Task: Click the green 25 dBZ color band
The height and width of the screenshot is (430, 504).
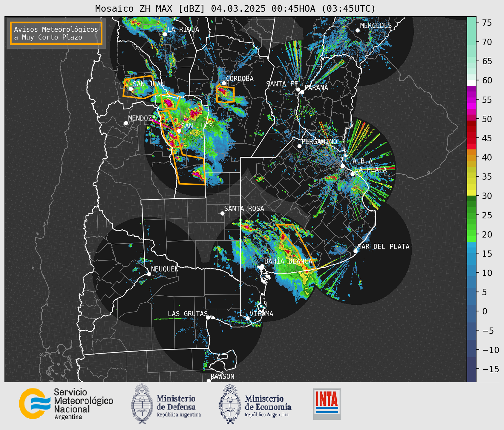Action: coord(471,215)
